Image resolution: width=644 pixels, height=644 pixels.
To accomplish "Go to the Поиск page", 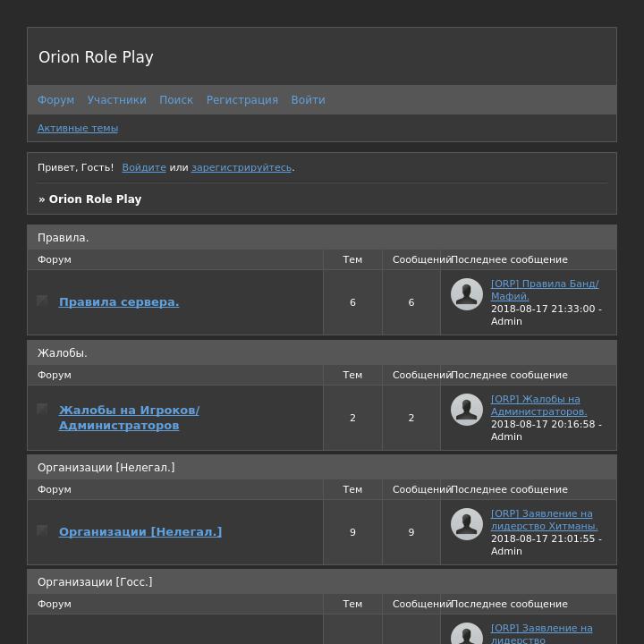I will pyautogui.click(x=176, y=100).
